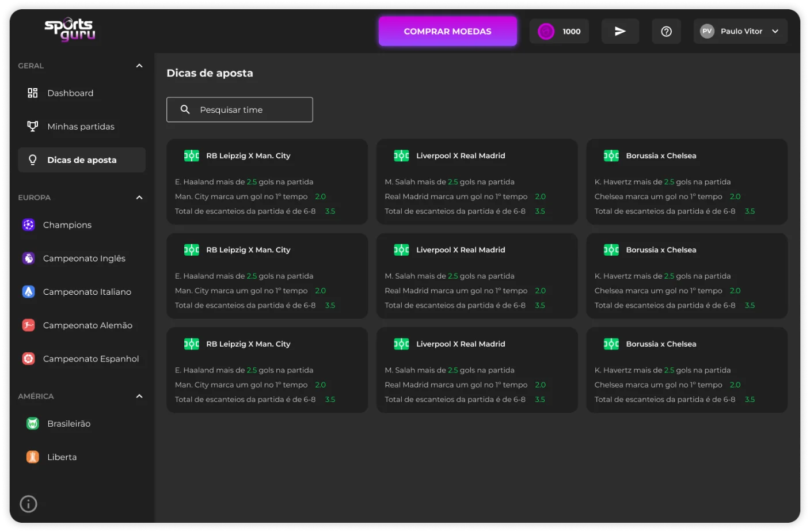Viewport: 810px width, 532px height.
Task: Click the Liberta league icon
Action: point(33,457)
